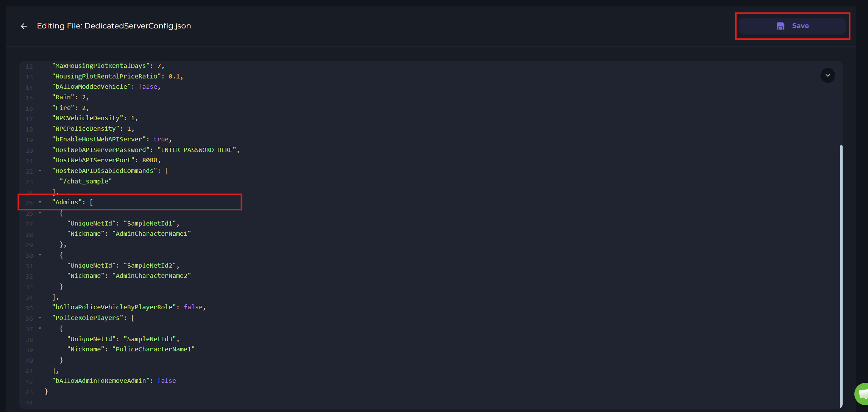Click the false value of bAllowModdedVehicle
Screen dimensions: 868x412
148,87
